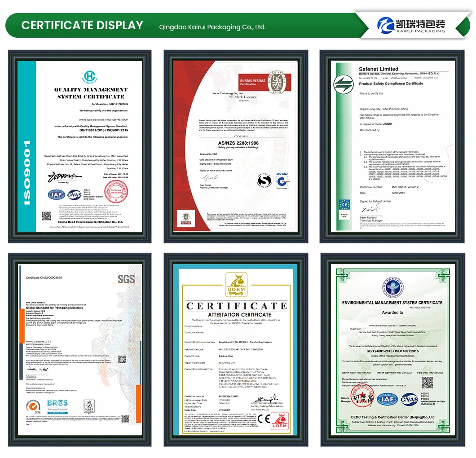Screen dimensions: 476x458
Task: Click the small Bureau Veritas emblem in the red corner
Action: coord(186,218)
